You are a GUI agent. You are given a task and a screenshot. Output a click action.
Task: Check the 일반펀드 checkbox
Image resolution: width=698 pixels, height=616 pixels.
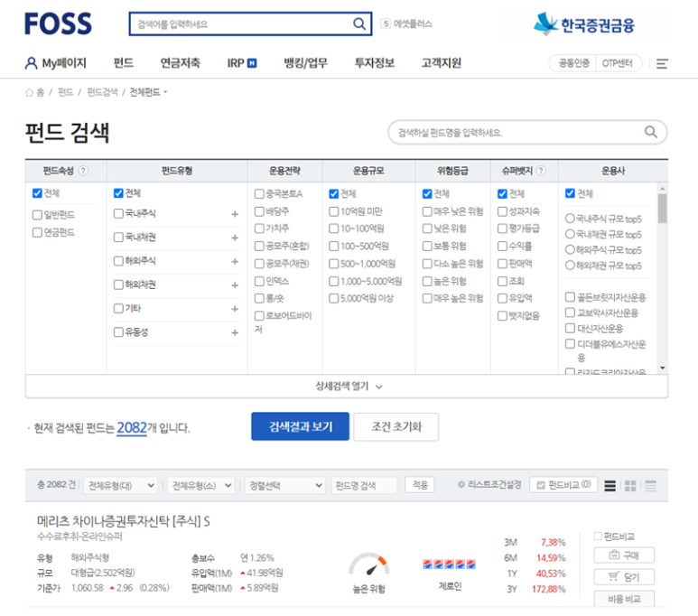tap(37, 215)
